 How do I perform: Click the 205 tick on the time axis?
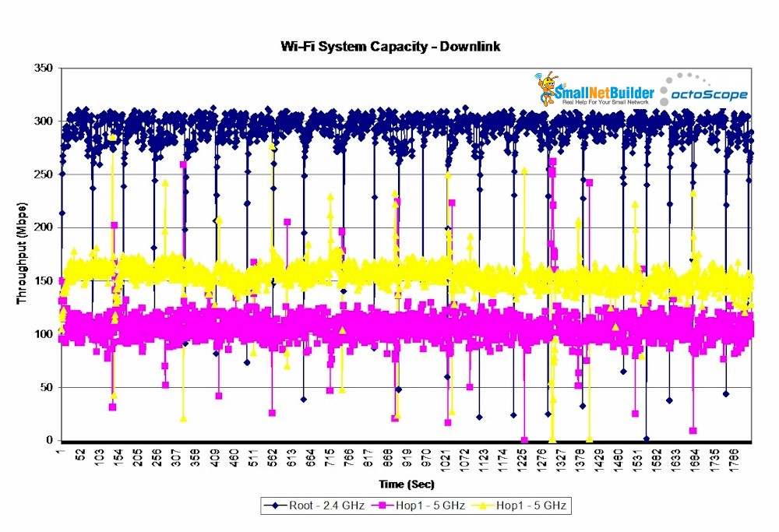coord(138,456)
